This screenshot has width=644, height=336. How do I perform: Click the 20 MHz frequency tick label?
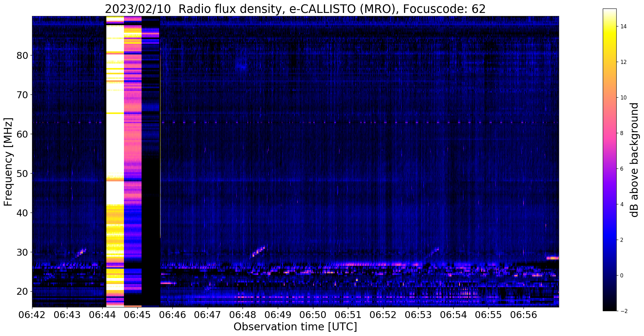(22, 292)
